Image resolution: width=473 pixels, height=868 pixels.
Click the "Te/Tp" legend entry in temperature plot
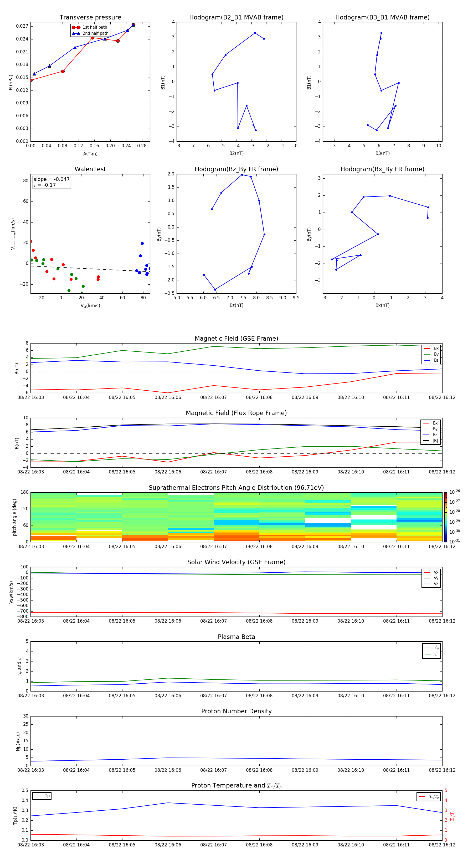click(429, 797)
